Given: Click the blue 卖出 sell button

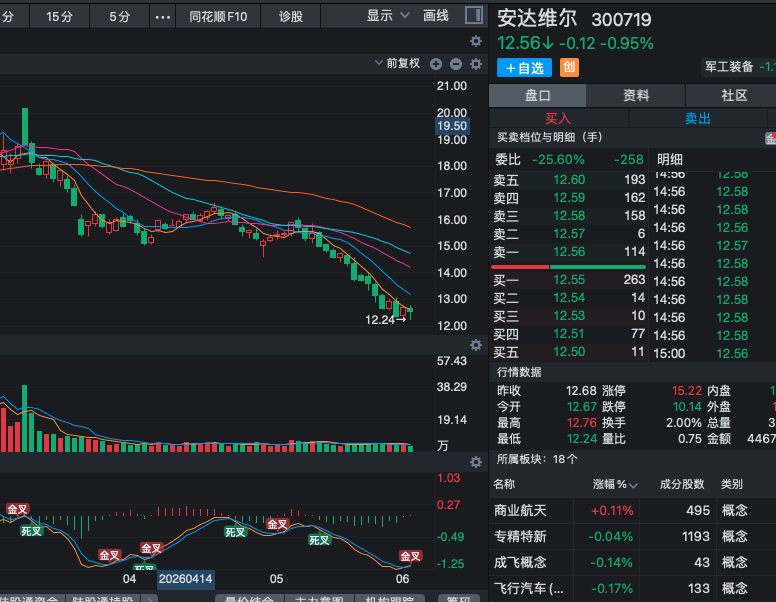Looking at the screenshot, I should [x=697, y=118].
